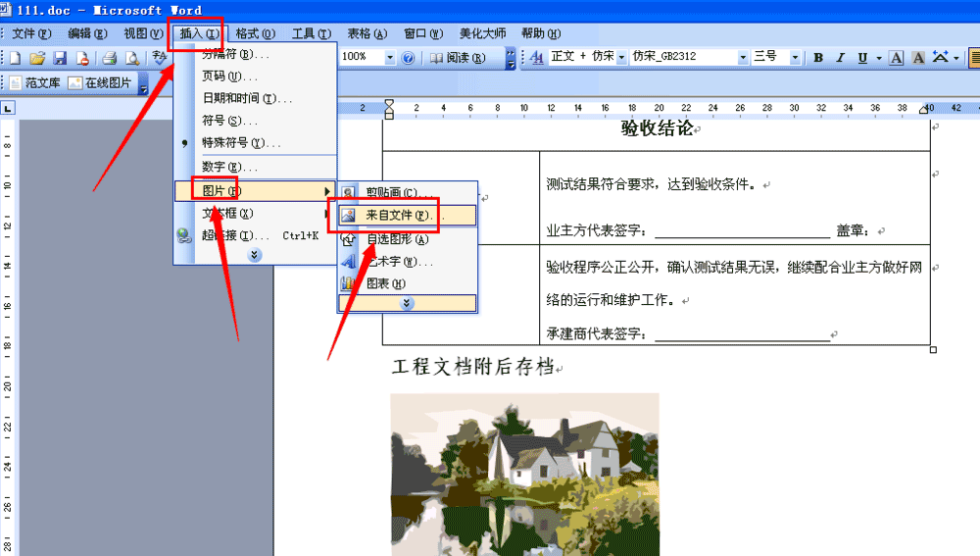Open the zoom 100% dropdown
This screenshot has height=556, width=980.
(390, 58)
